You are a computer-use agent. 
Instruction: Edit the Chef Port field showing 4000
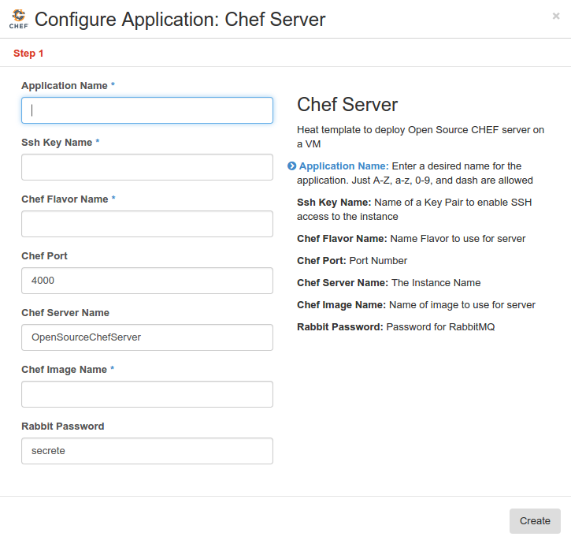(147, 281)
